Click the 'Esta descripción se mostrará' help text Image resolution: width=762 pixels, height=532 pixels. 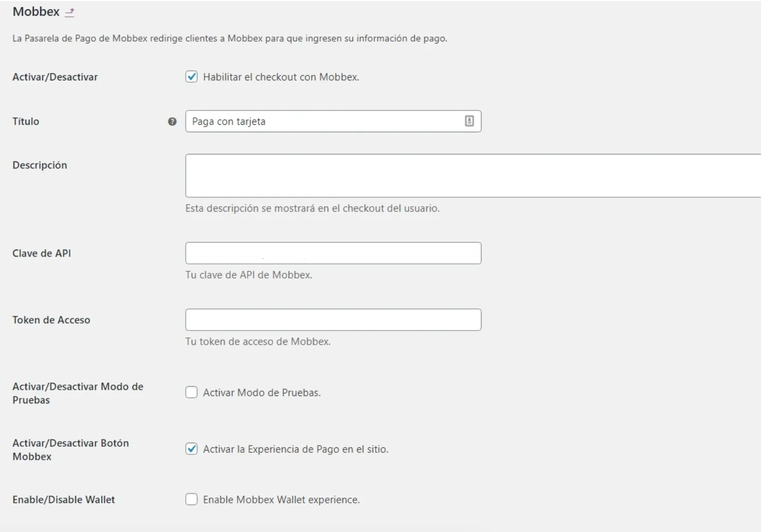(313, 208)
